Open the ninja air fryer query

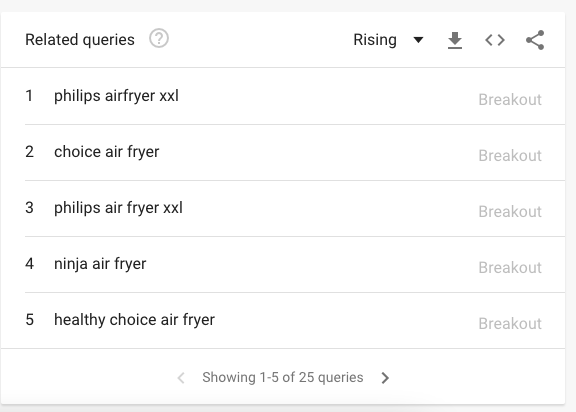tap(100, 264)
